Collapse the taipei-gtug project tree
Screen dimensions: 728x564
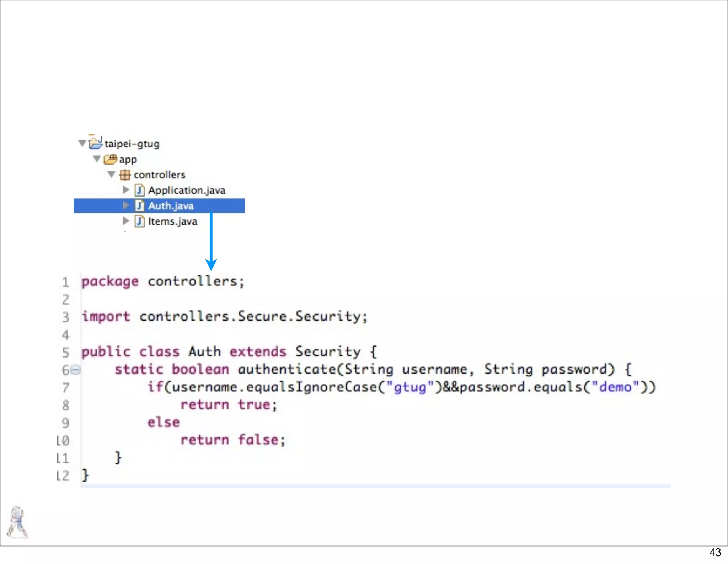click(82, 143)
